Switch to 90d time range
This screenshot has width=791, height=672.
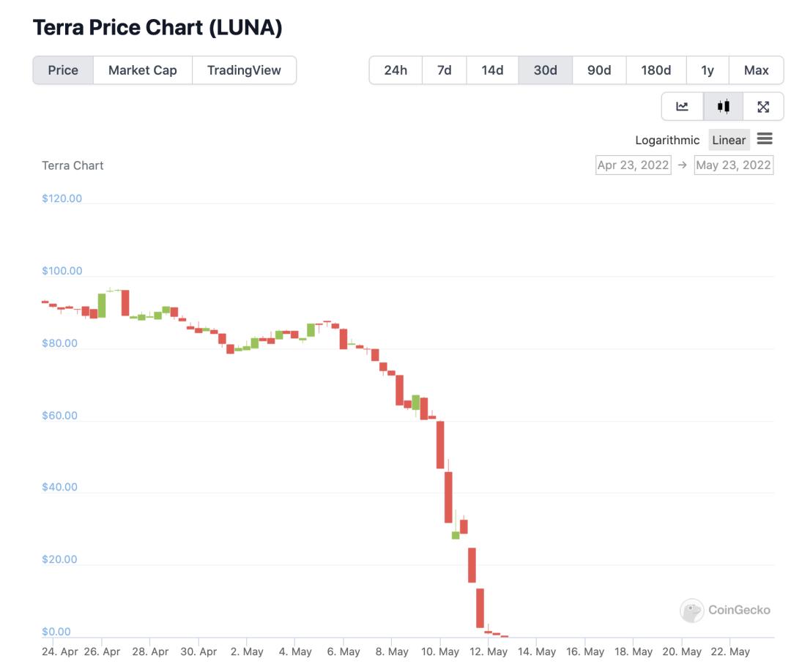point(599,70)
